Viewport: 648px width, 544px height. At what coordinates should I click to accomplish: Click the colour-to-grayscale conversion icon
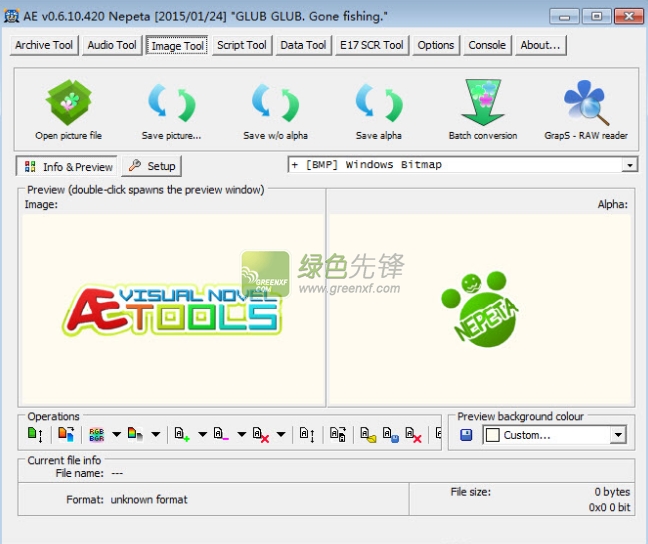pos(136,434)
